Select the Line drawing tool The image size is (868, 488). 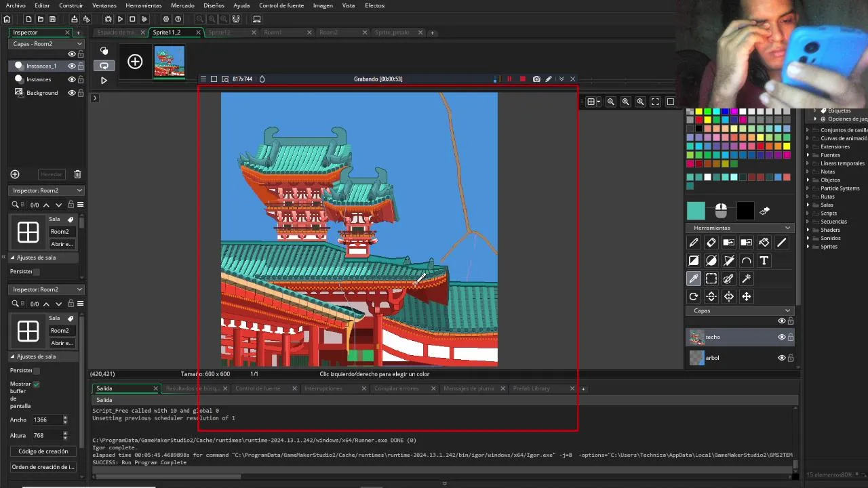[x=782, y=243]
